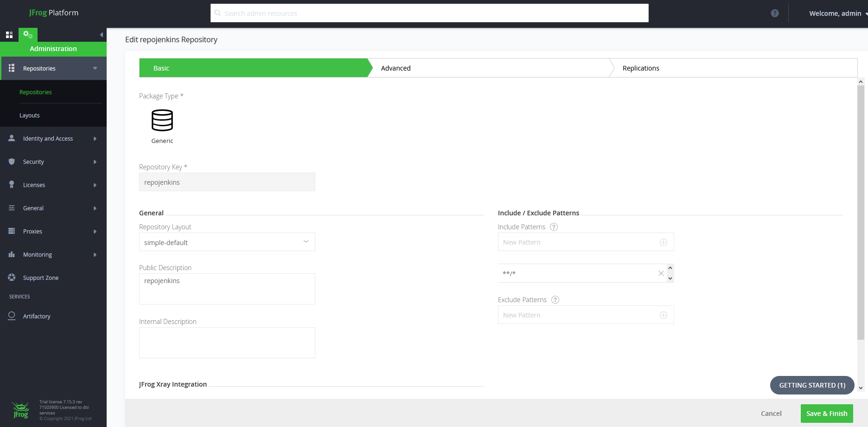Click the Repository Key field
Image resolution: width=868 pixels, height=427 pixels.
pyautogui.click(x=227, y=182)
